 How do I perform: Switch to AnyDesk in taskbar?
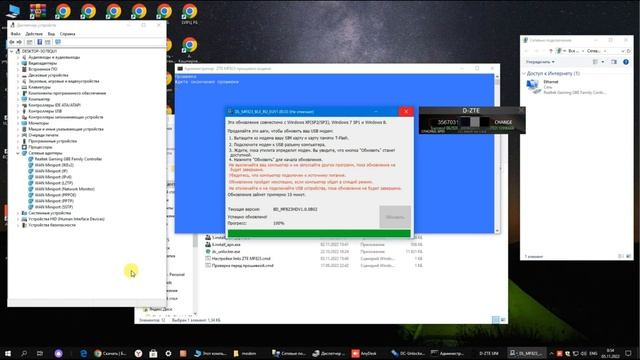(x=364, y=353)
